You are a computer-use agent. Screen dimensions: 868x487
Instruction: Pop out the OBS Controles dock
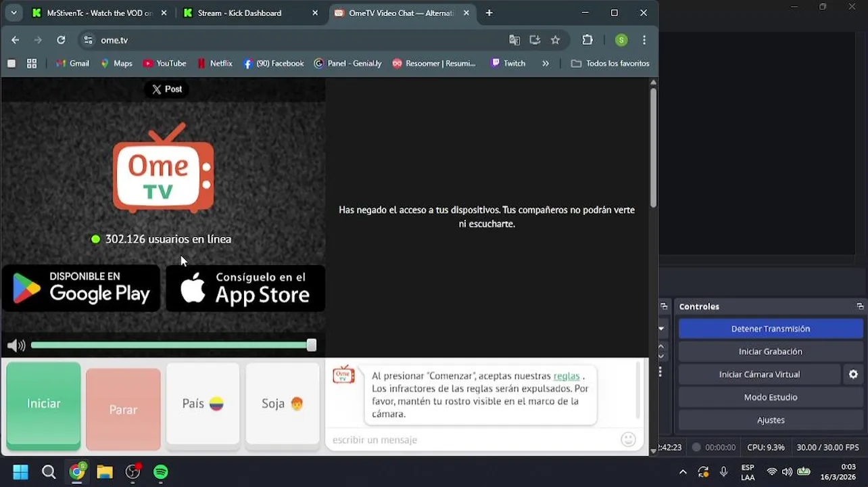[860, 306]
